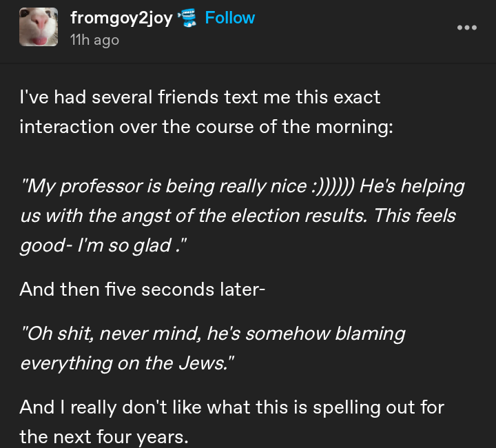Open the post options three-dot menu
This screenshot has width=496, height=448.
point(466,28)
